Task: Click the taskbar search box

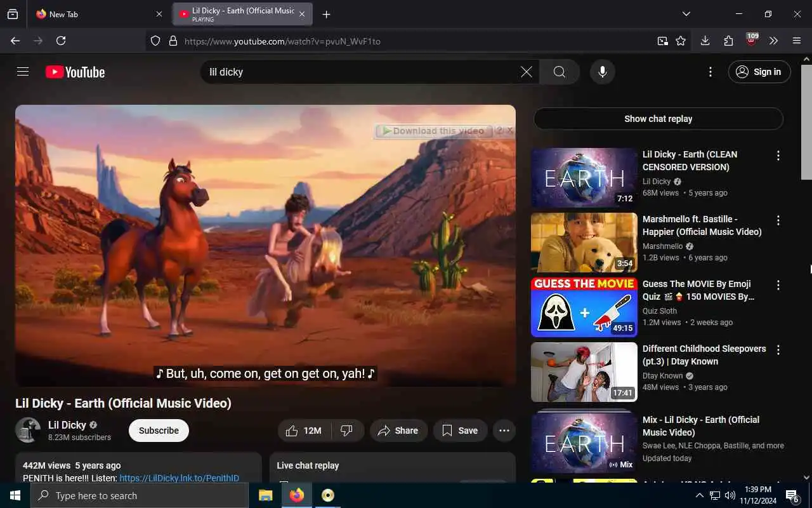Action: click(x=140, y=495)
